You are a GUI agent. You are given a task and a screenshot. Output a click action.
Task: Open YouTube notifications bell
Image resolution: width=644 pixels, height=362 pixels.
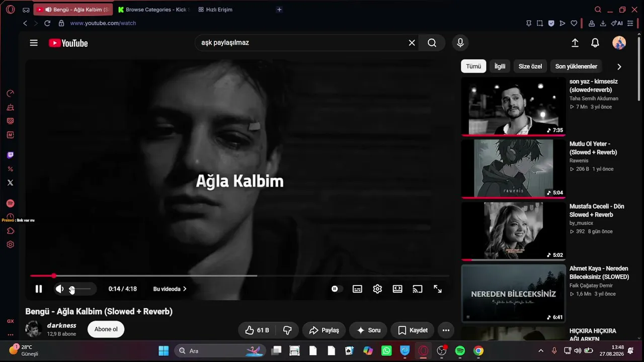[595, 43]
